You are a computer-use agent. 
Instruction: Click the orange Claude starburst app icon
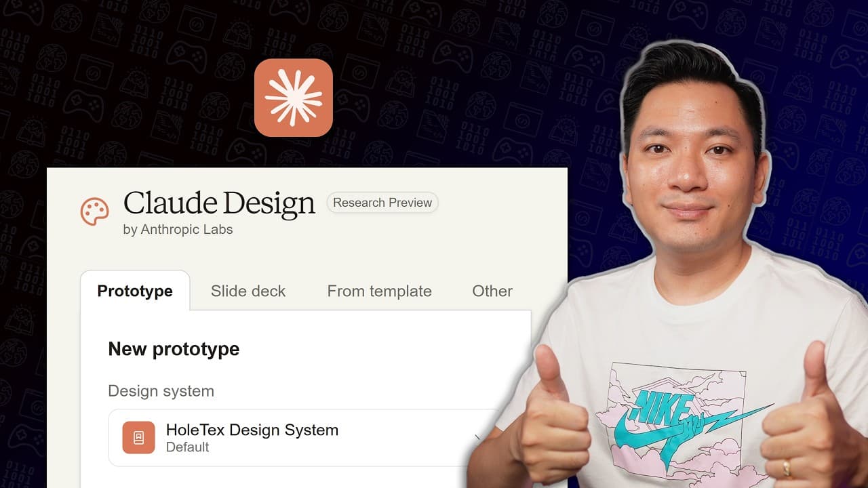(294, 98)
